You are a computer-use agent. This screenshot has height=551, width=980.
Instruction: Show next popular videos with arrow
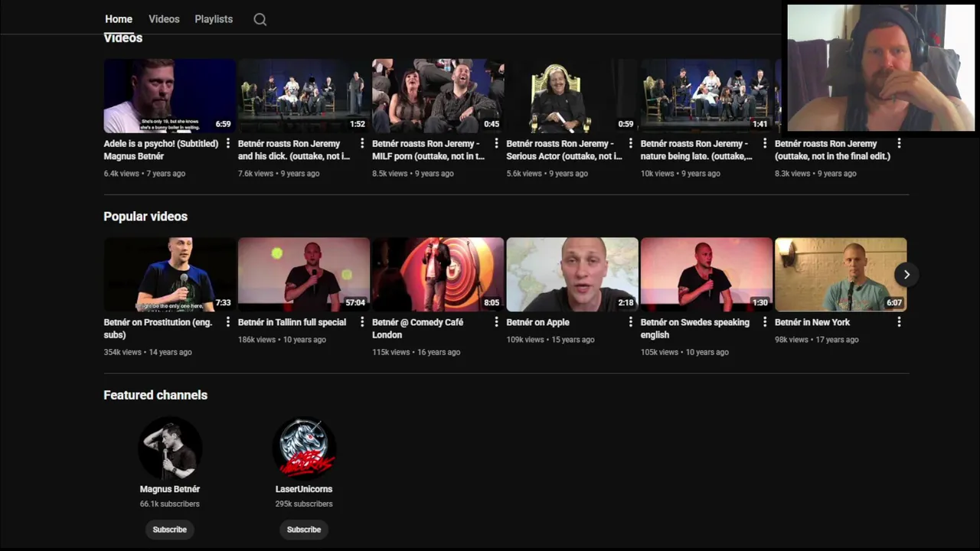pyautogui.click(x=906, y=275)
